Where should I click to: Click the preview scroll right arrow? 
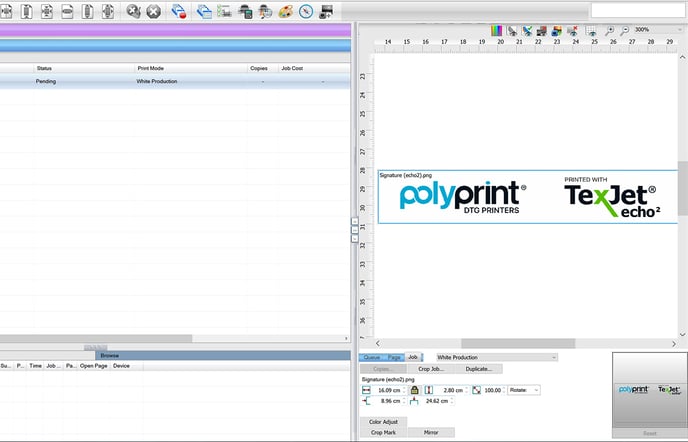tap(674, 343)
